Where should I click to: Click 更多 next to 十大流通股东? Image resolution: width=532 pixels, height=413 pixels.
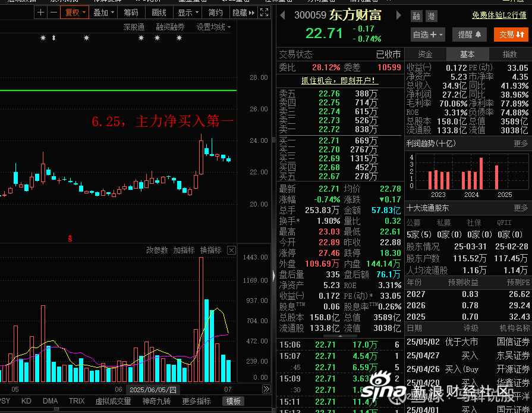click(521, 208)
